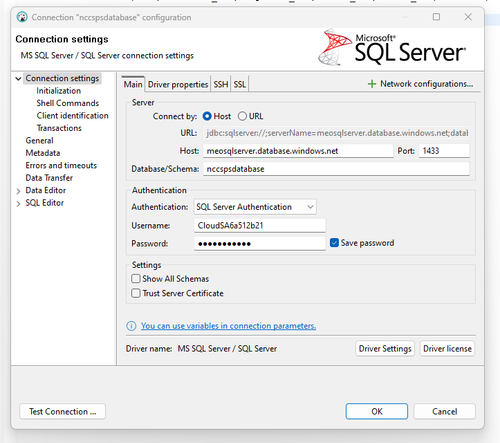Enable Trust Server Certificate checkbox
The image size is (500, 443).
tap(136, 293)
